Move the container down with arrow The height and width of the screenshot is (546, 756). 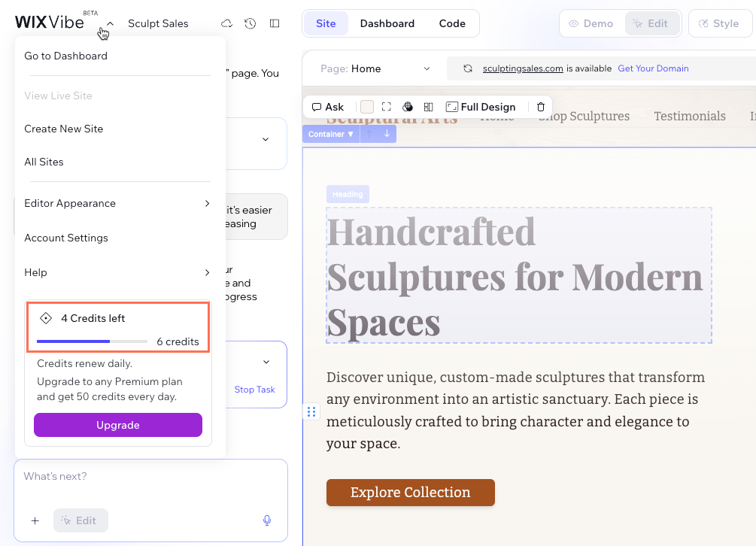pos(387,134)
